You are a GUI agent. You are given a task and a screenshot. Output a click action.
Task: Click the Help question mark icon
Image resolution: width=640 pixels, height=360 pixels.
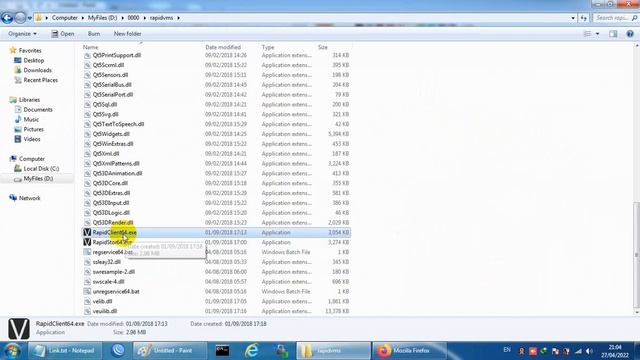(630, 34)
